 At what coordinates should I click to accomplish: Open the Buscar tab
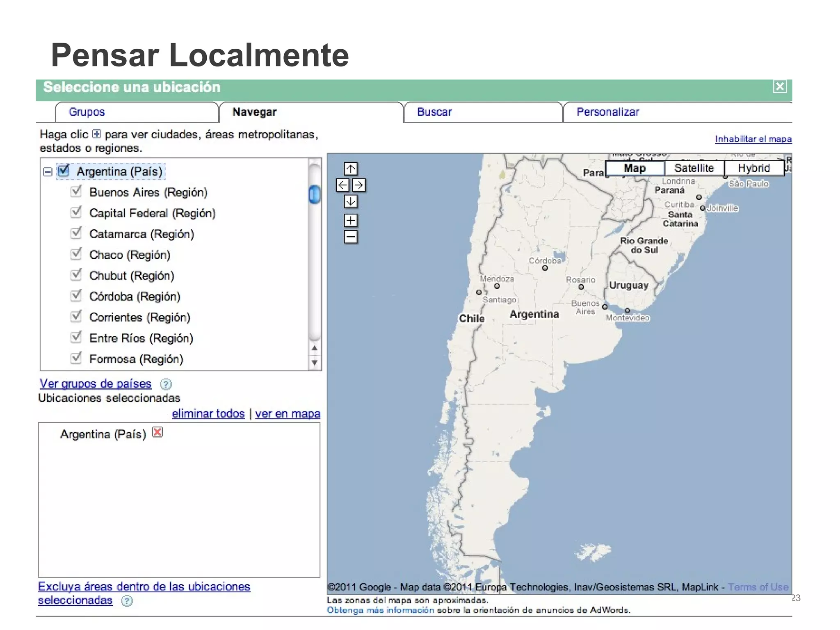click(x=483, y=112)
